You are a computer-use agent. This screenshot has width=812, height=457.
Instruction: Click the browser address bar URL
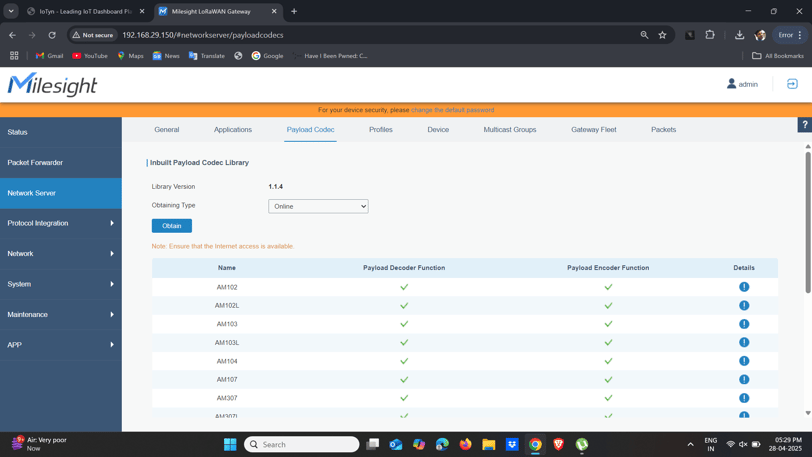point(202,35)
